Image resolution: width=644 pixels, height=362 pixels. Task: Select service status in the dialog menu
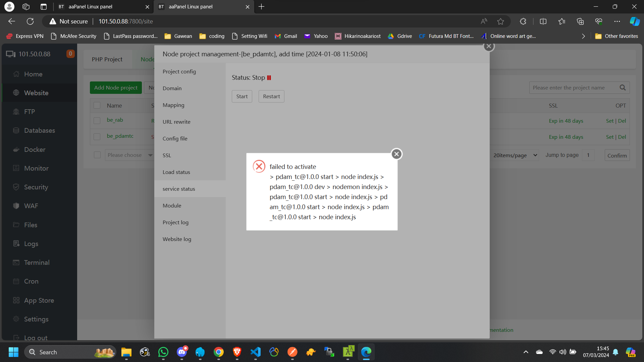[x=178, y=189]
